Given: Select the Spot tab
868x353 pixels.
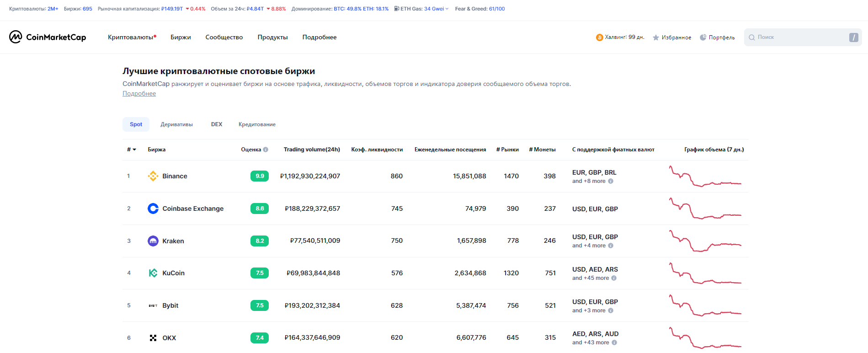Looking at the screenshot, I should (136, 124).
